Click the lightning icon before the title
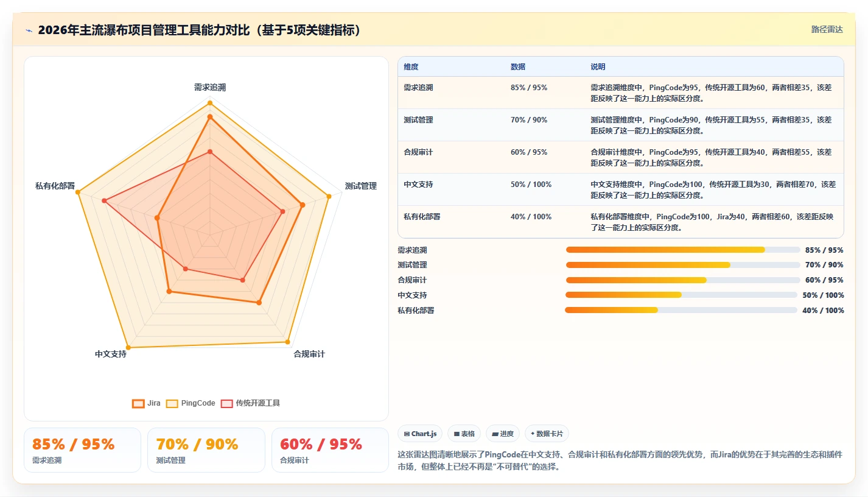Screen dimensions: 868x497 (29, 30)
